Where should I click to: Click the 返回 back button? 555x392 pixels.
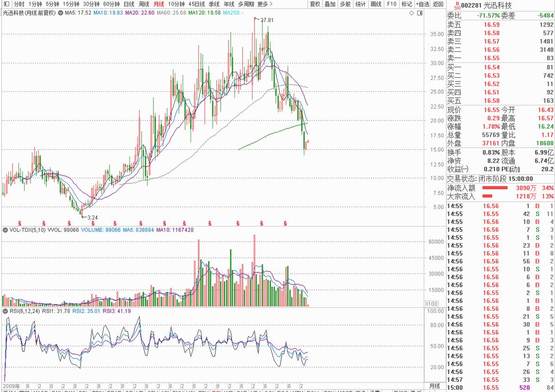438,4
